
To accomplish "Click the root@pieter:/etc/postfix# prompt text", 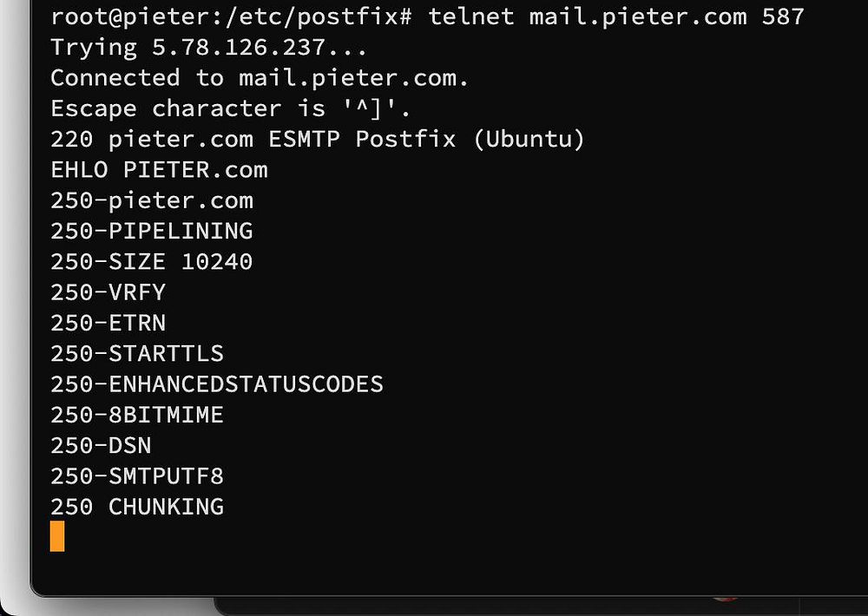I will click(231, 17).
